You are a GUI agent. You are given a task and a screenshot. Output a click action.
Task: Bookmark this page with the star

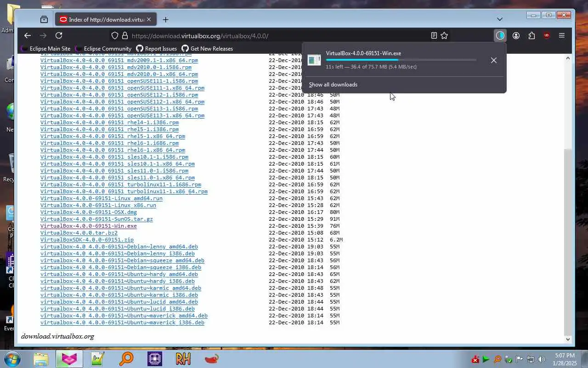tap(444, 35)
